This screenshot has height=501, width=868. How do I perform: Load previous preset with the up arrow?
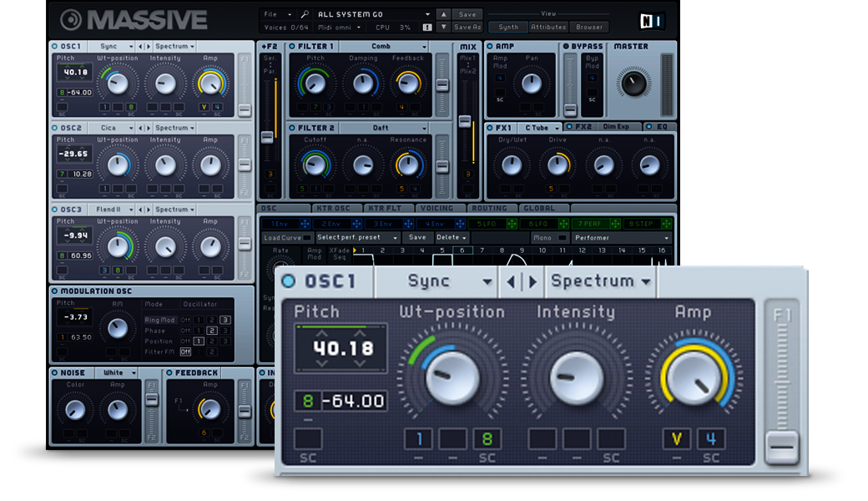click(x=443, y=14)
